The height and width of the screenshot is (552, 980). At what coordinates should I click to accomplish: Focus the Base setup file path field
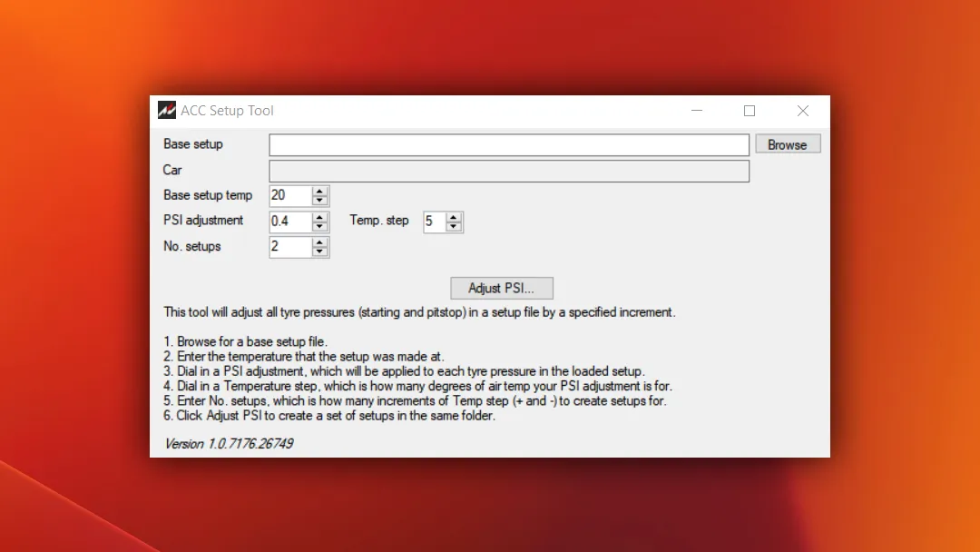[508, 145]
